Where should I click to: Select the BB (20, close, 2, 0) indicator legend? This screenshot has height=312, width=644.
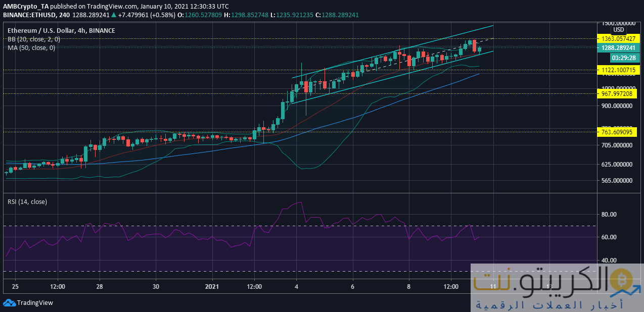34,39
